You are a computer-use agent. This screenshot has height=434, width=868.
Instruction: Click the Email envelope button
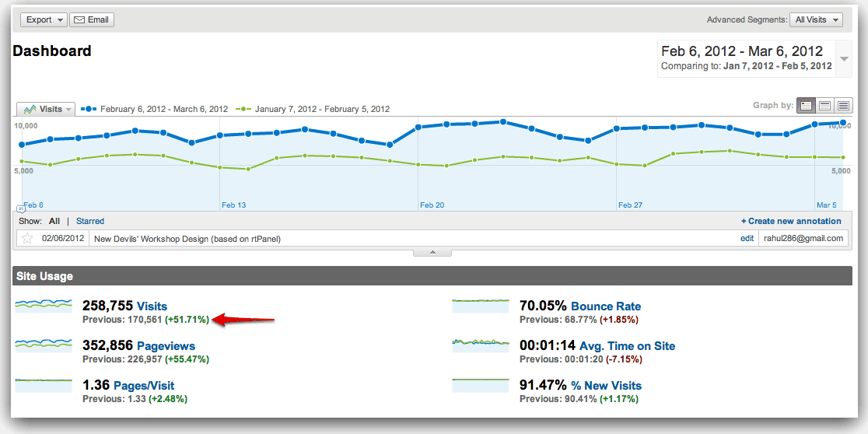tap(92, 20)
